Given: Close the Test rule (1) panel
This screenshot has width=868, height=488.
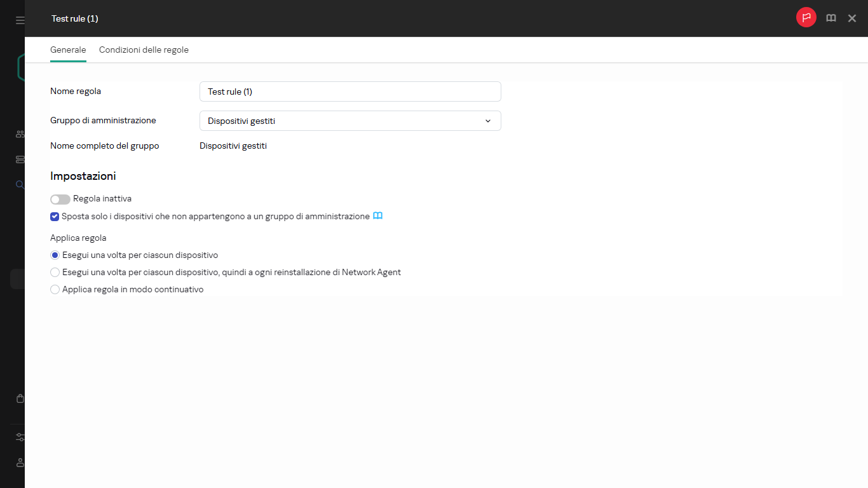Looking at the screenshot, I should (852, 18).
